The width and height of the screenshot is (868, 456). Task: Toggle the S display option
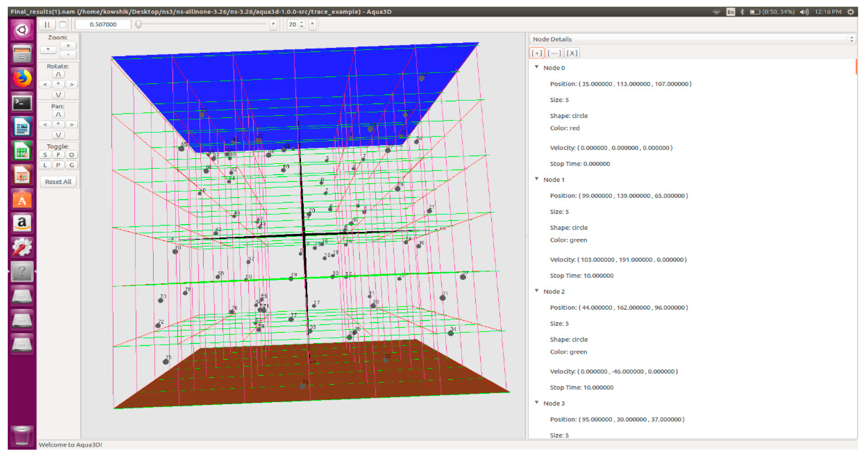click(x=45, y=155)
